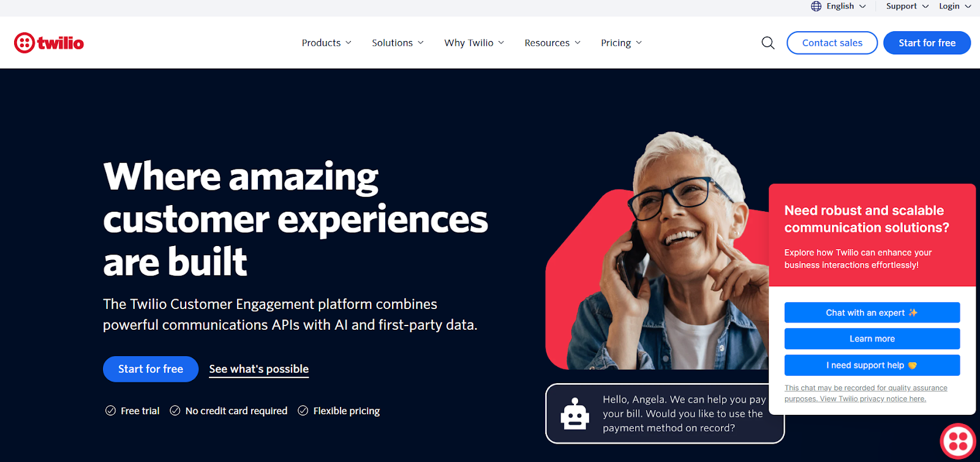Open the Why Twilio menu
This screenshot has width=980, height=462.
pos(474,43)
